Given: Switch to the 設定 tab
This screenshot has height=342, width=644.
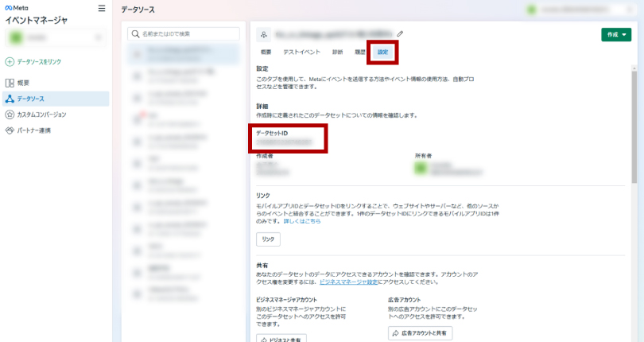Looking at the screenshot, I should 382,52.
